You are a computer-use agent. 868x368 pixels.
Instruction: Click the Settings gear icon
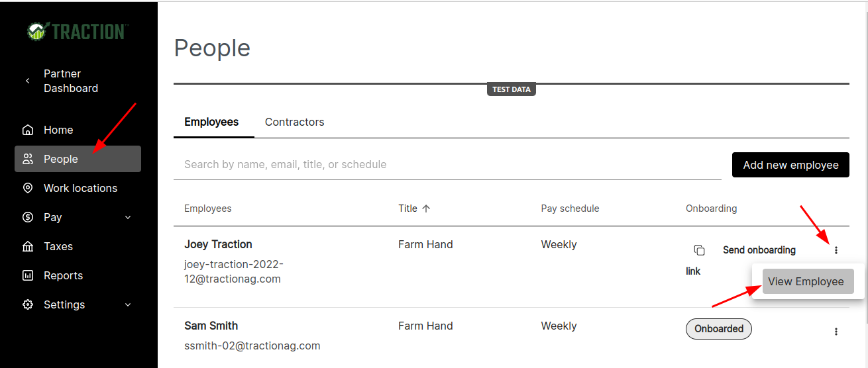(x=28, y=304)
